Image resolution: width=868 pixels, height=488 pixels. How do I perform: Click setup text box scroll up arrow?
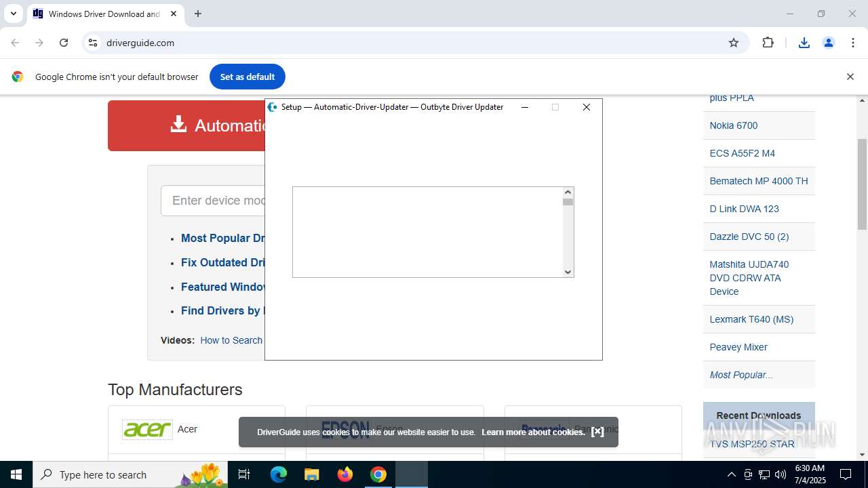click(568, 192)
